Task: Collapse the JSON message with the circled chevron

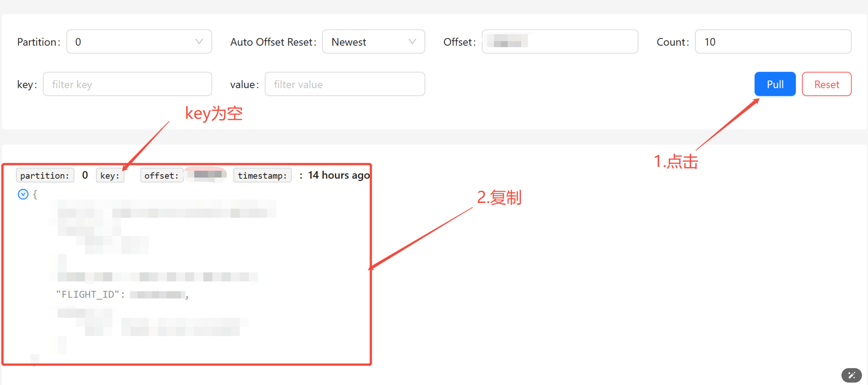Action: [x=23, y=194]
